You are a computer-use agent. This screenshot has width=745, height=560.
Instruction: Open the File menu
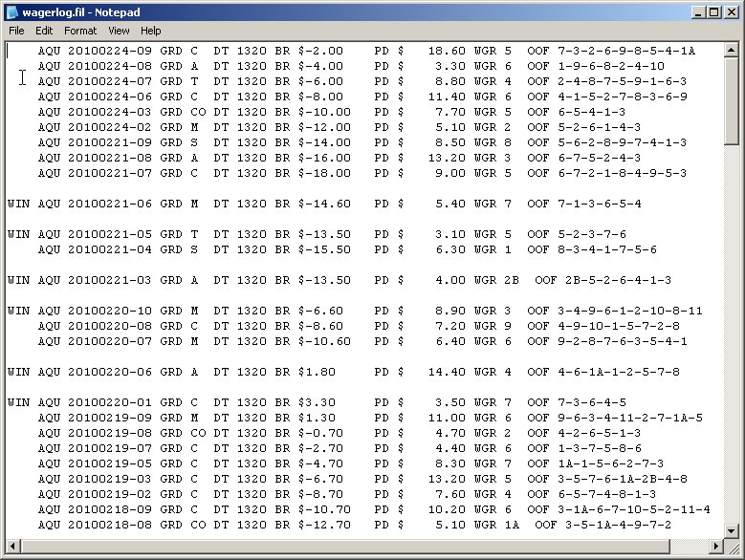tap(16, 31)
